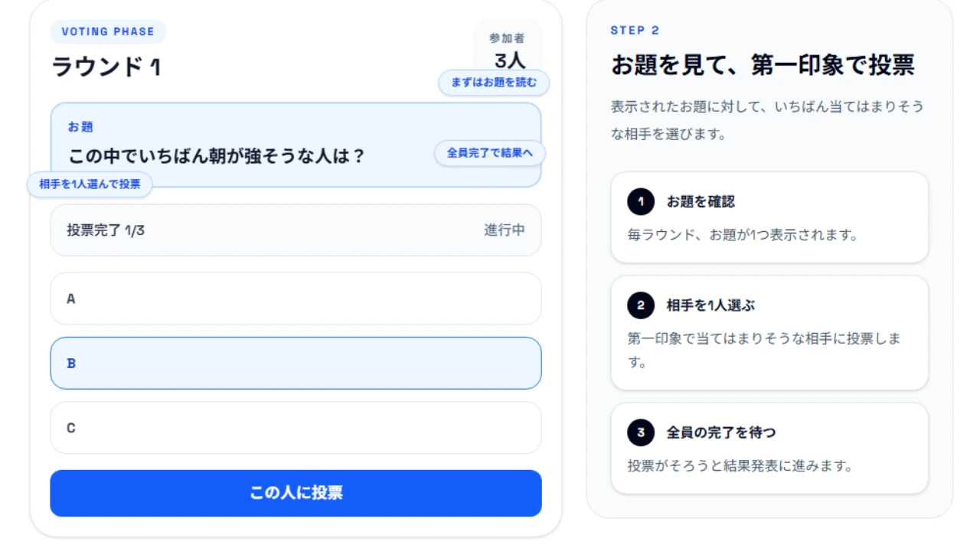The width and height of the screenshot is (980, 551).
Task: Click the 相手を1人選んで投票 hint bubble
Action: [90, 184]
